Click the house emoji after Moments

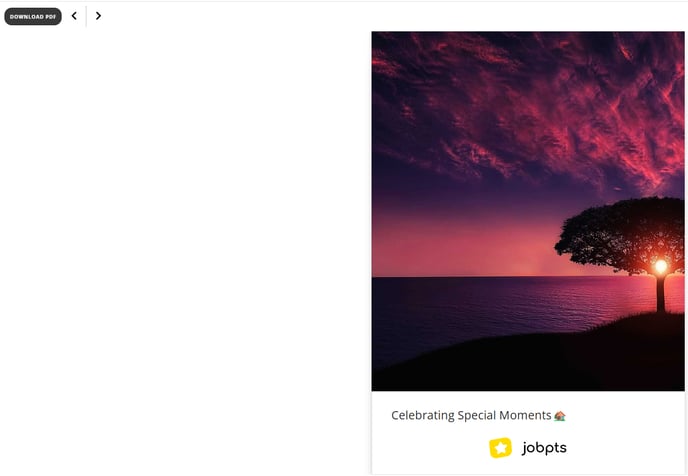click(560, 415)
